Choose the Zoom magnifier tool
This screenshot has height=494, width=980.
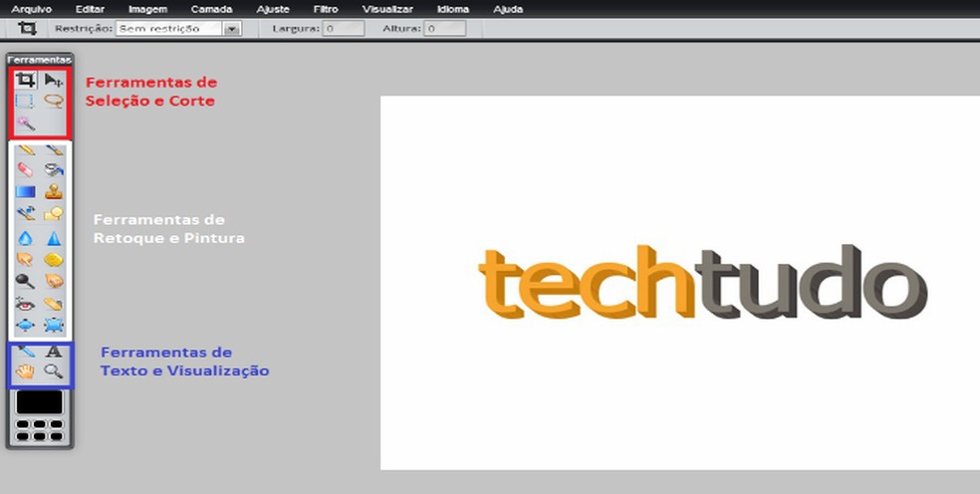tap(54, 372)
